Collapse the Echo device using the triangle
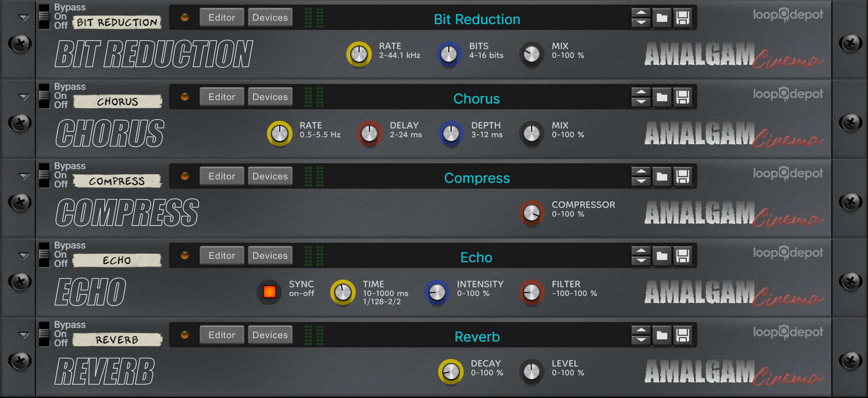The width and height of the screenshot is (868, 398). click(24, 256)
